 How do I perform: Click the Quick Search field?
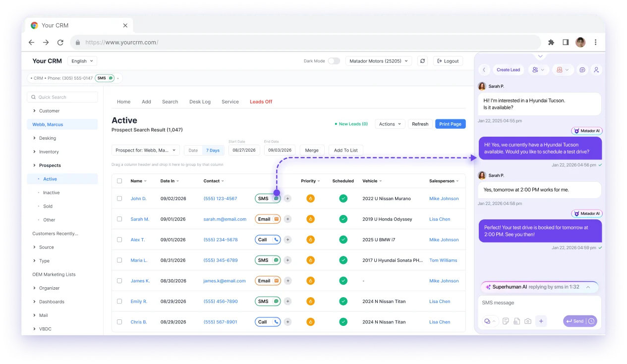(x=62, y=97)
